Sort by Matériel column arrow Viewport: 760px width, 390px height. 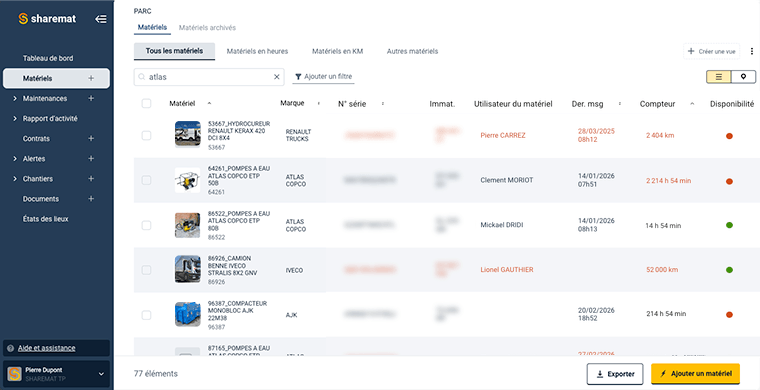tap(209, 103)
